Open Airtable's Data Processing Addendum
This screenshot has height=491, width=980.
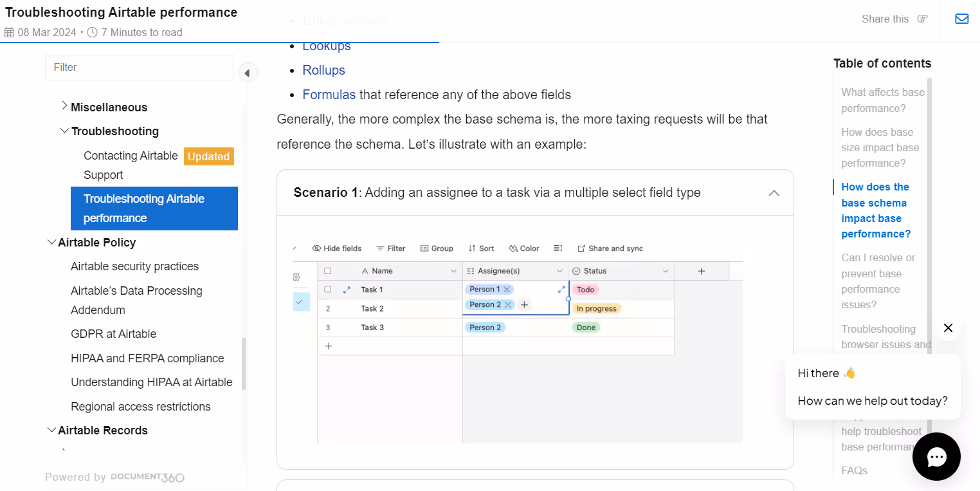[136, 301]
